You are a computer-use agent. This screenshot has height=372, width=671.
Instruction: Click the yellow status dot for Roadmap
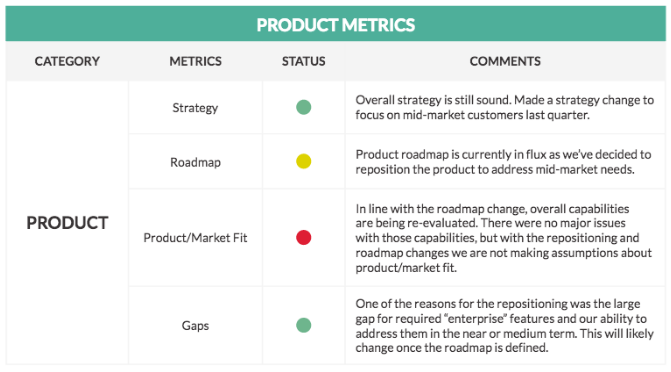[303, 161]
